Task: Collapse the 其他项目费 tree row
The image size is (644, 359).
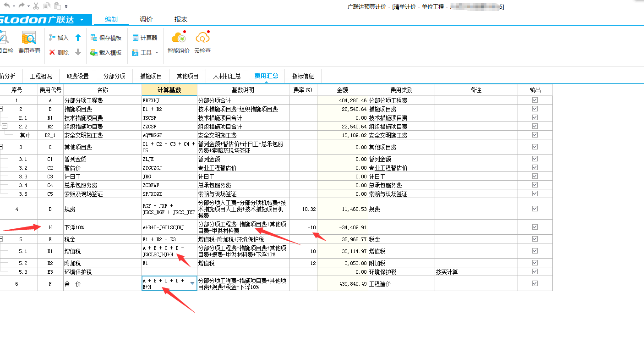Action: [x=1, y=147]
